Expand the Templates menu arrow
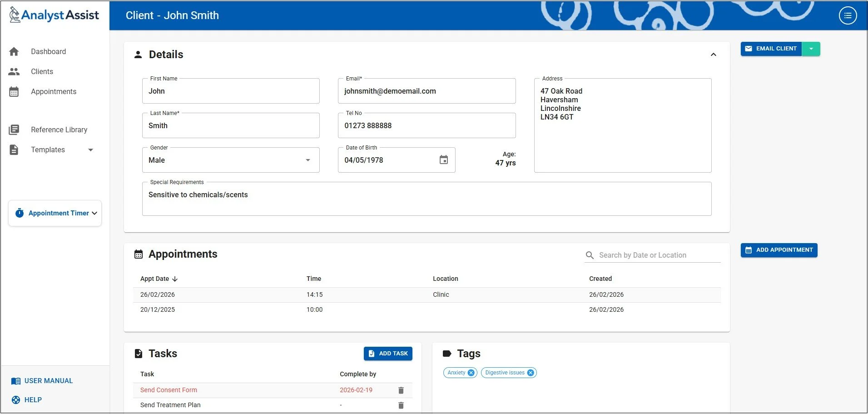The image size is (868, 414). tap(90, 150)
